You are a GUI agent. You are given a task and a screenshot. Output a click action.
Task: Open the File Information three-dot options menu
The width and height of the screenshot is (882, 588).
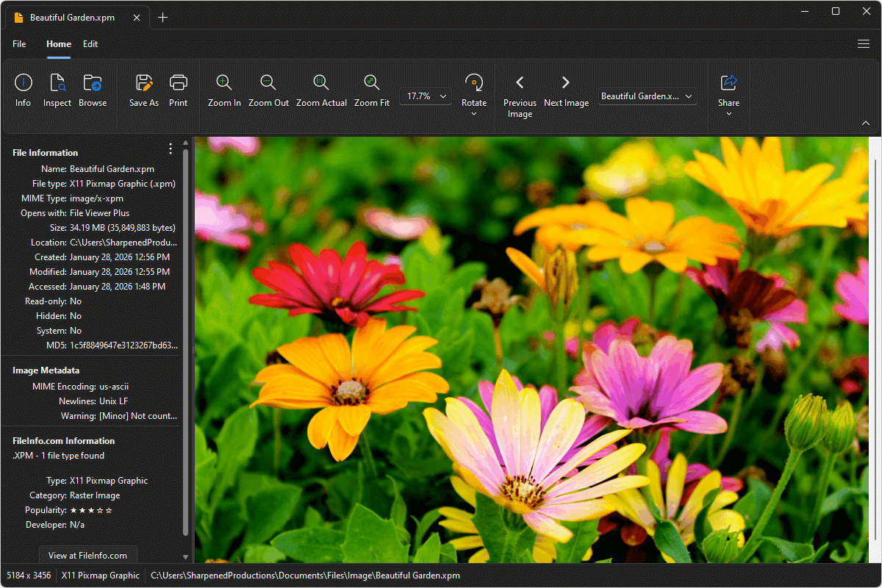[170, 148]
